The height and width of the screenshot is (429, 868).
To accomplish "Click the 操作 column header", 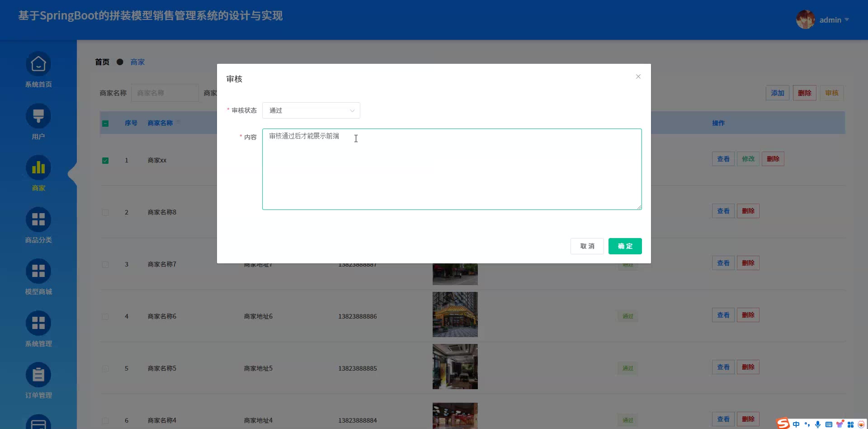I will click(718, 123).
